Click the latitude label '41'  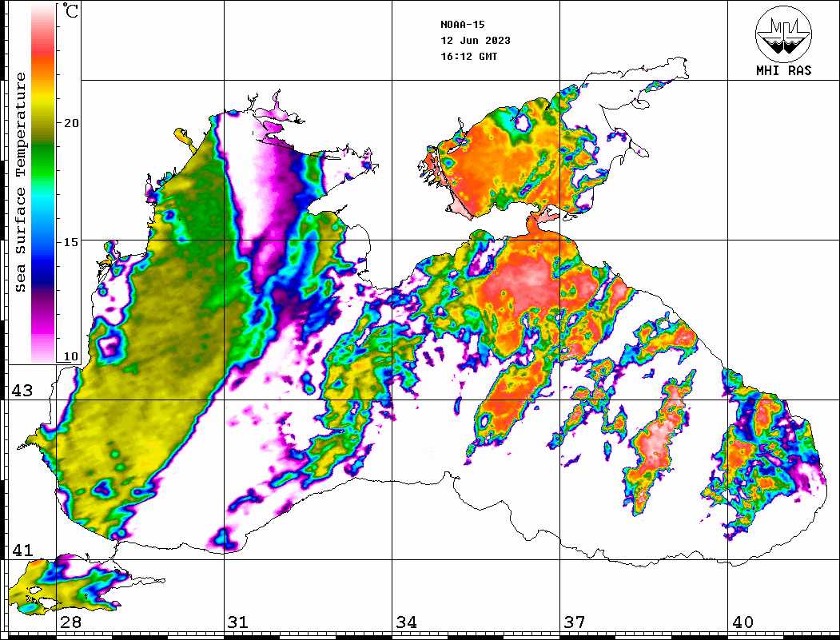tap(22, 550)
